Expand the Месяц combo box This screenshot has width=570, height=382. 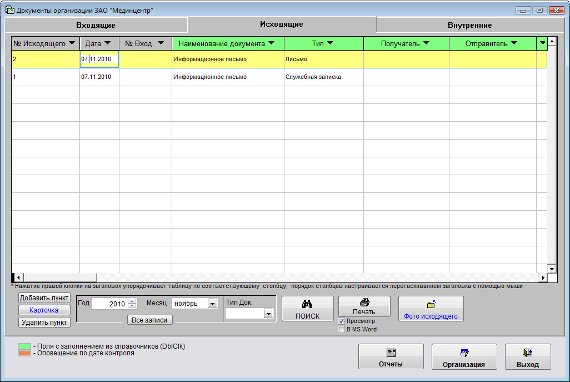point(213,303)
